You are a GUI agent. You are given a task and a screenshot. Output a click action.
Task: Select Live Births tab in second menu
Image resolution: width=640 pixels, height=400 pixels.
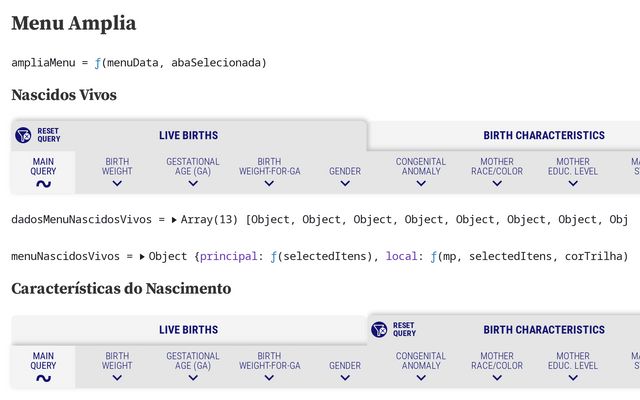[x=189, y=329]
